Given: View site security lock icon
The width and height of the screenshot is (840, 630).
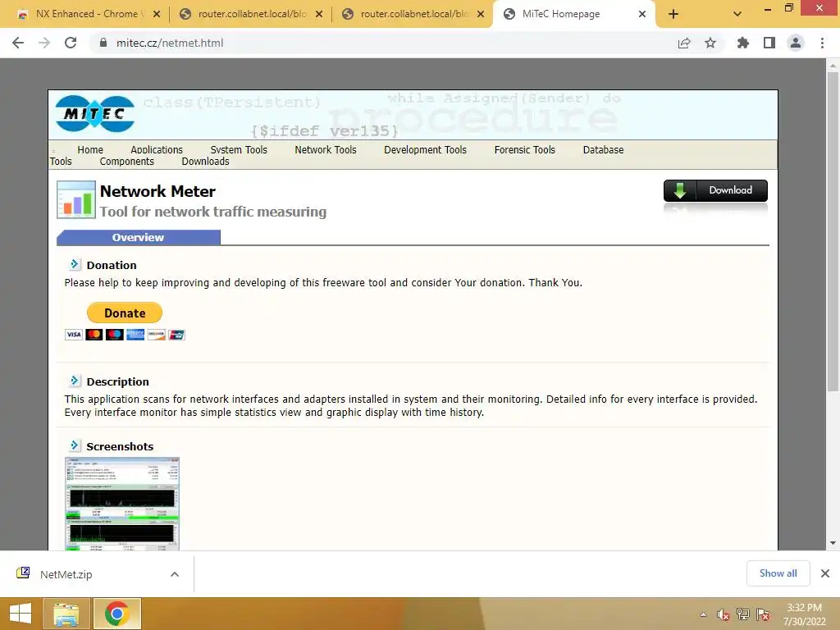Looking at the screenshot, I should tap(103, 43).
